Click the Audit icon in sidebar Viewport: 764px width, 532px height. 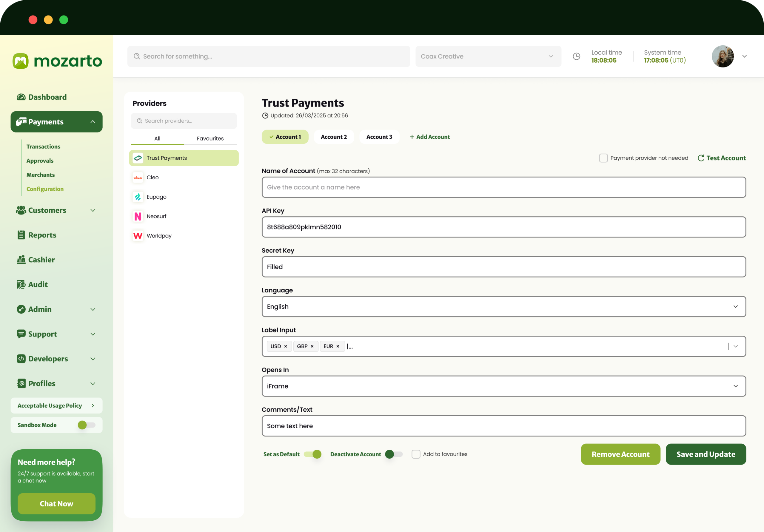21,284
